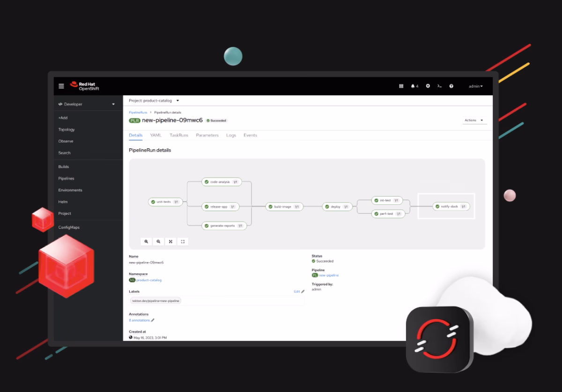562x392 pixels.
Task: Switch to the Logs tab
Action: (231, 135)
